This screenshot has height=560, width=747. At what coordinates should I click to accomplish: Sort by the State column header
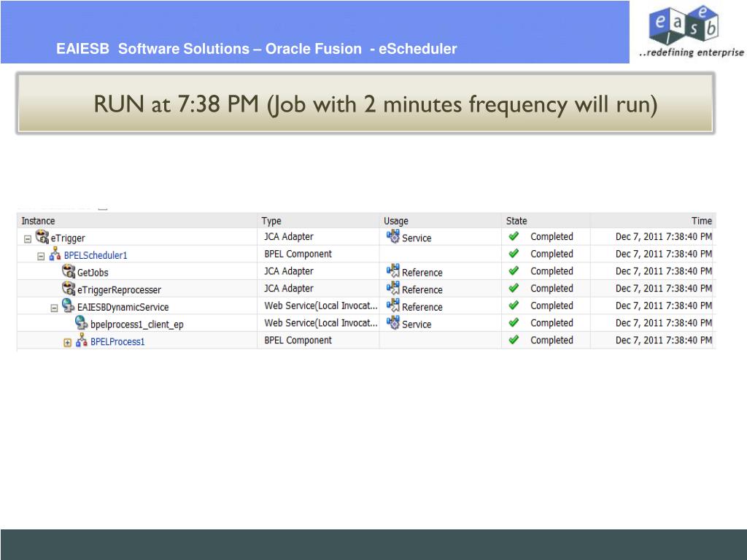pyautogui.click(x=516, y=221)
